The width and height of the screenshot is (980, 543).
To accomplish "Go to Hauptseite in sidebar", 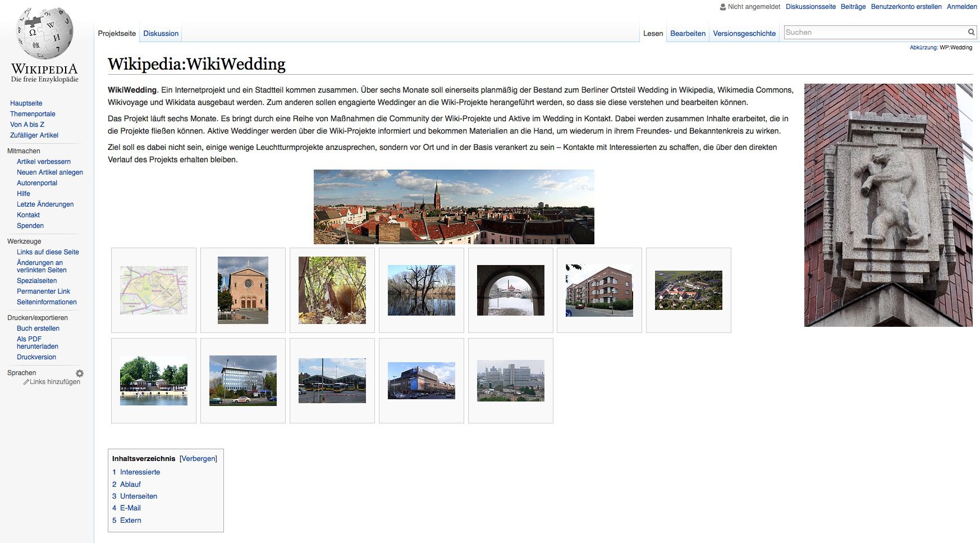I will tap(26, 103).
